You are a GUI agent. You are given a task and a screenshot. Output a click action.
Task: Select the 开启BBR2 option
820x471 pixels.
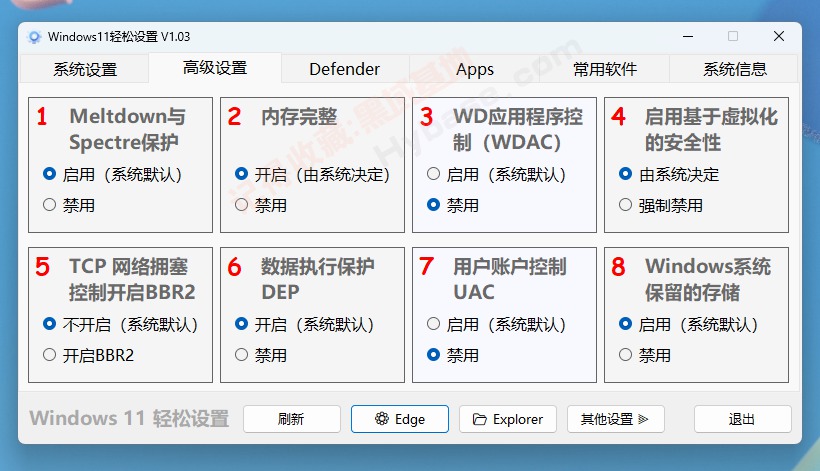point(88,355)
